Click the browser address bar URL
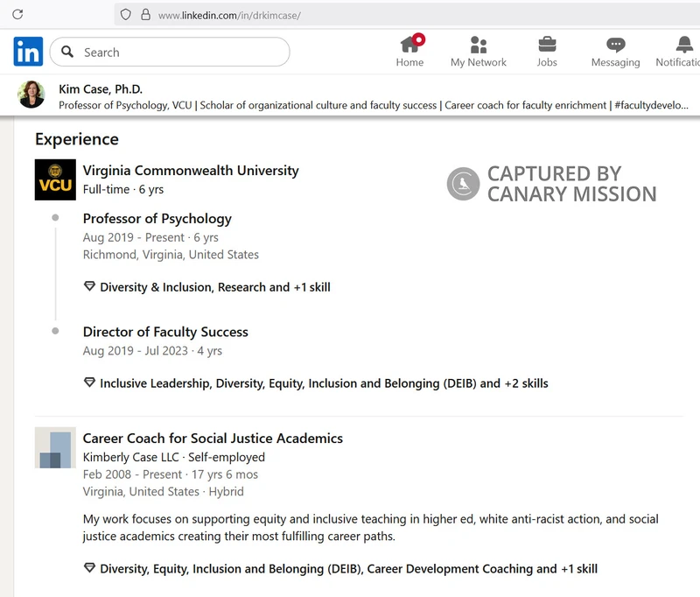 coord(229,16)
